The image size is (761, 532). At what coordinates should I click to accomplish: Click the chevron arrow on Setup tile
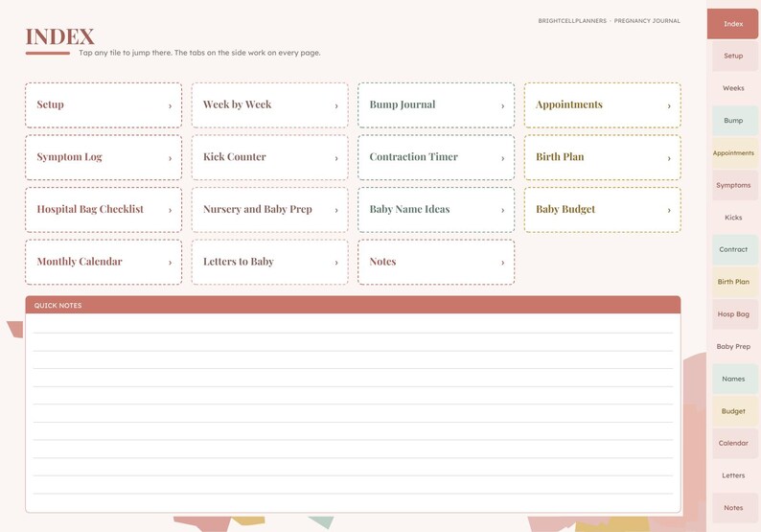tap(170, 105)
